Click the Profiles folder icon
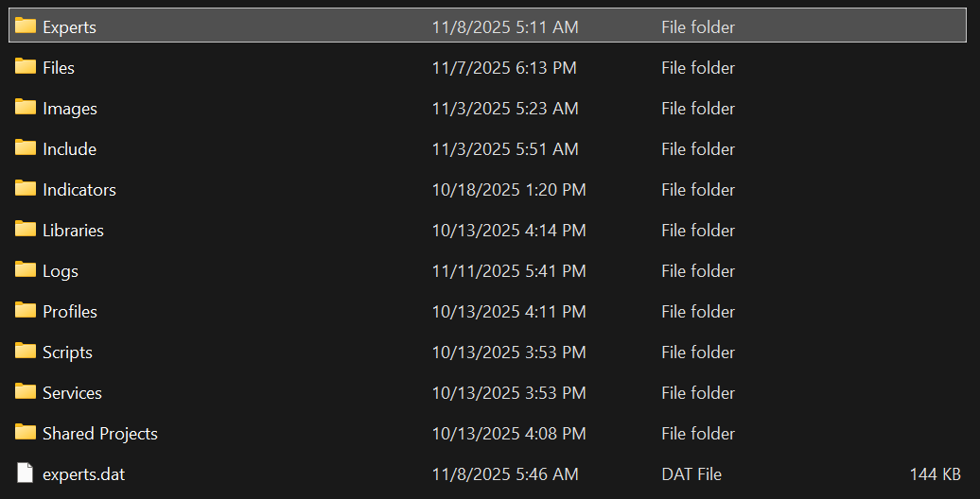Screen dimensions: 980x499 point(26,311)
